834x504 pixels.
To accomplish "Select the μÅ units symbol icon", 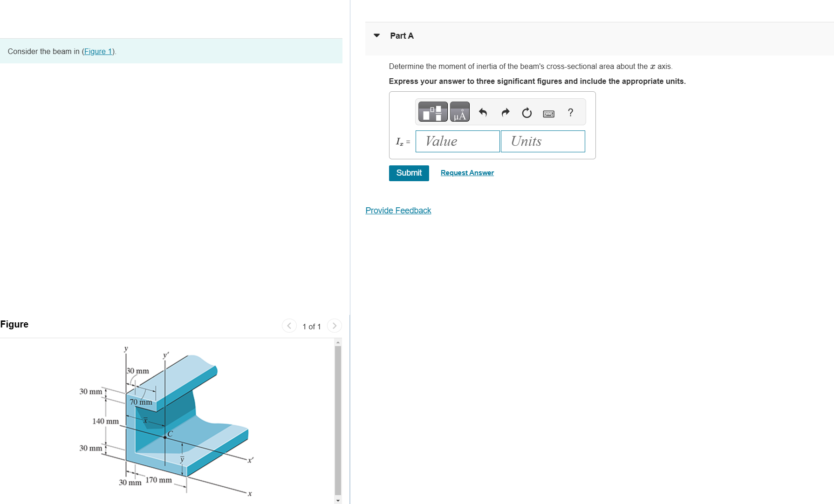I will tap(459, 111).
